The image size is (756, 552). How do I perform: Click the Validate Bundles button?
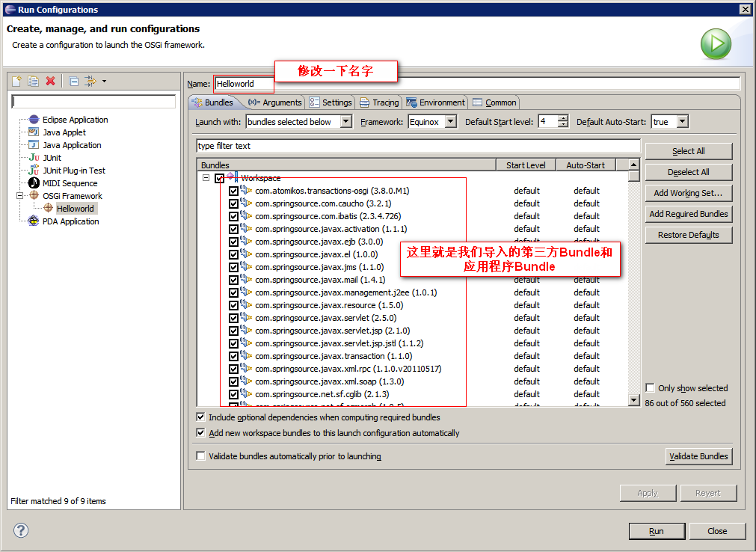pos(698,456)
